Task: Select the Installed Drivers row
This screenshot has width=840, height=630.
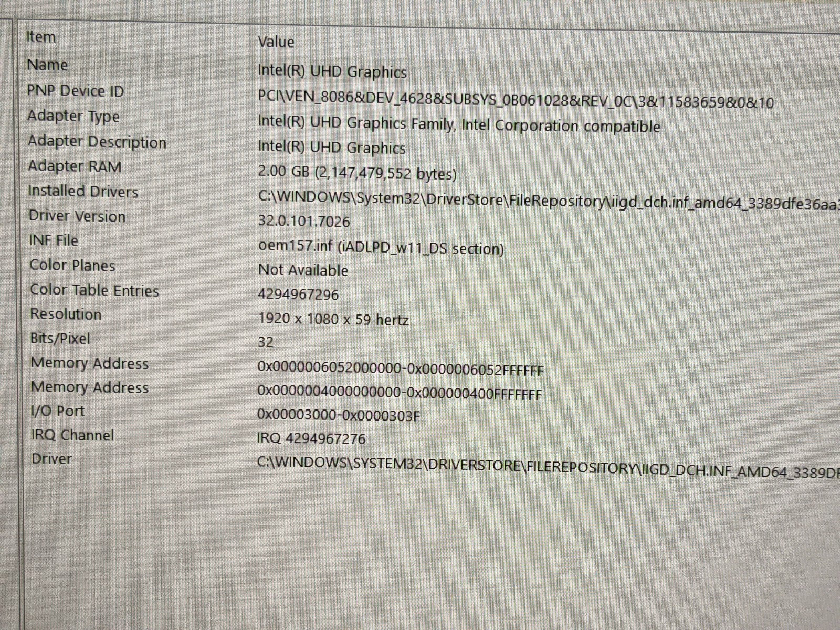Action: (83, 191)
